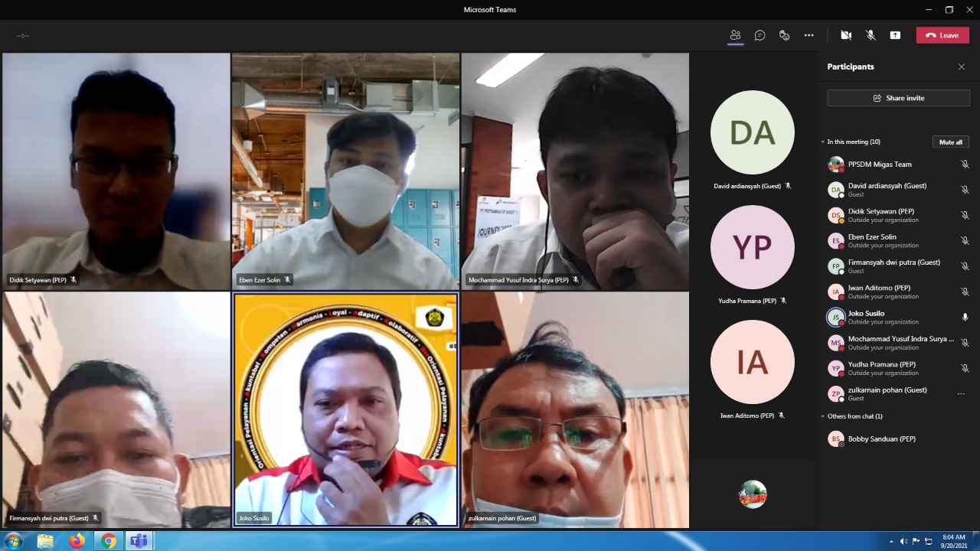Screen dimensions: 980x551
Task: Toggle the camera off button
Action: tap(846, 35)
